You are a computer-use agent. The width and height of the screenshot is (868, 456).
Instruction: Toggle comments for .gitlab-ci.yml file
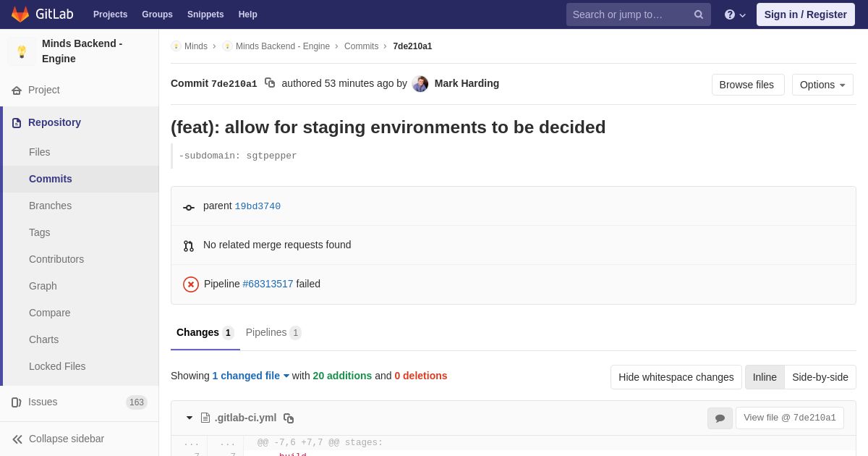tap(720, 418)
